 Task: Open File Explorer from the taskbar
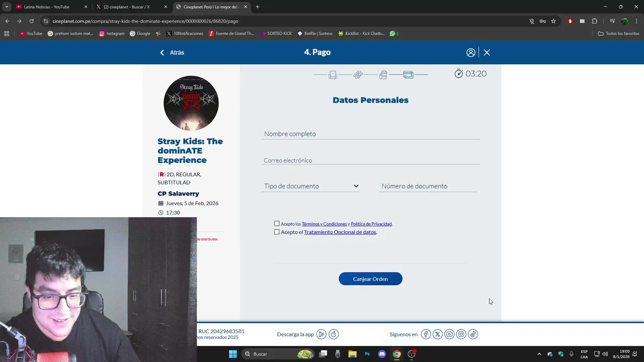tap(352, 354)
